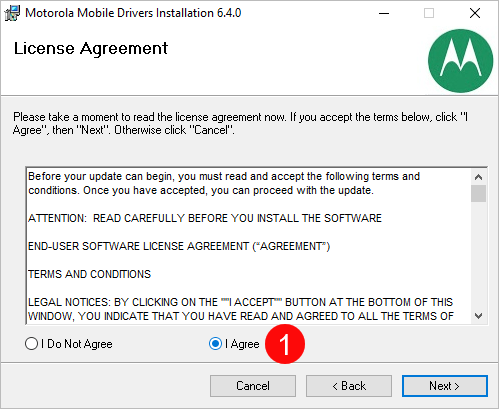Click the "LEGAL NOTICES" paragraph
The width and height of the screenshot is (499, 409).
pyautogui.click(x=241, y=309)
